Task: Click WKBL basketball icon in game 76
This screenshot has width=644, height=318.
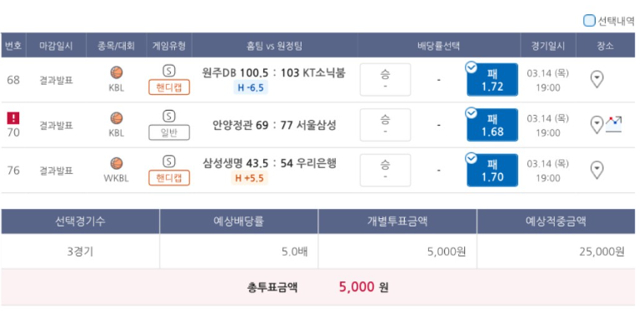Action: click(117, 163)
